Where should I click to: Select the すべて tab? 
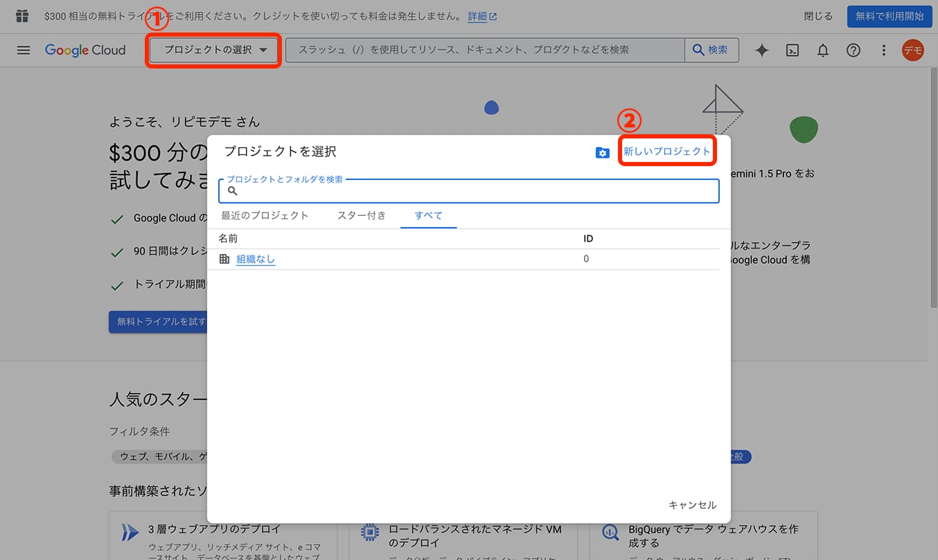click(x=428, y=215)
